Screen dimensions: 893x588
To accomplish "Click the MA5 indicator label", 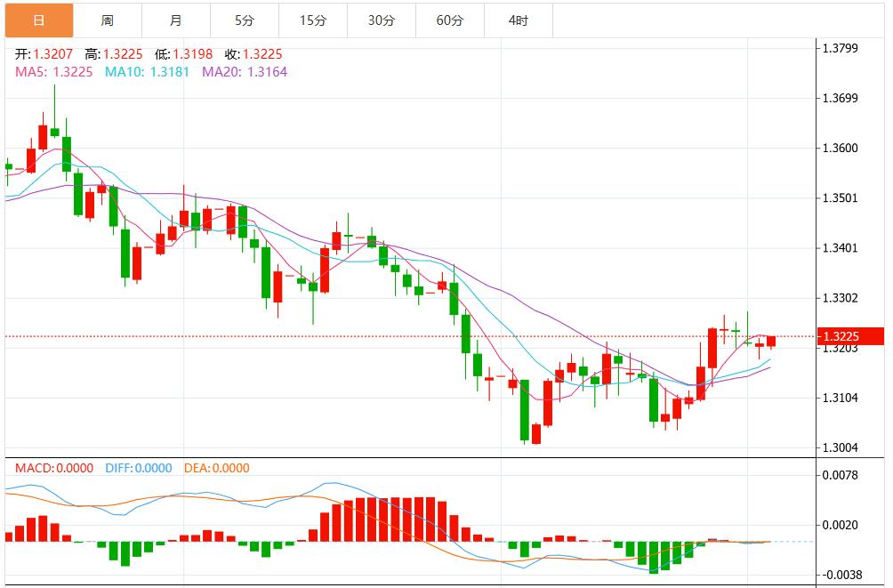I will [53, 71].
